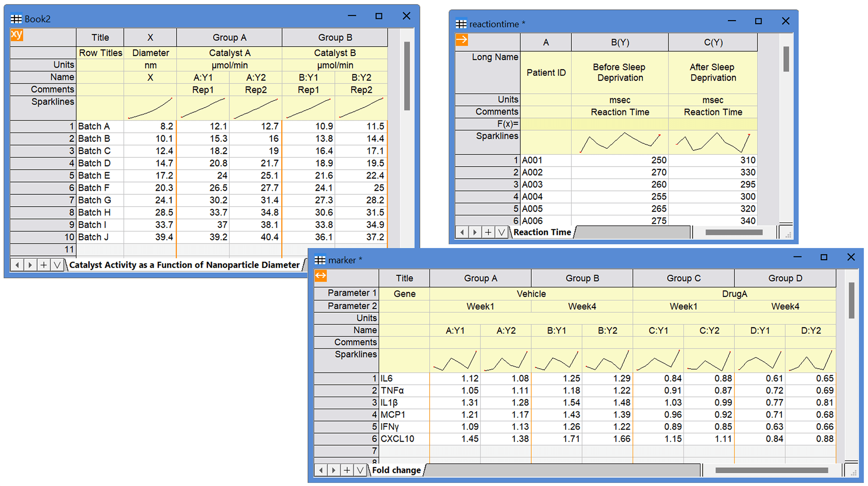Click the orange XY icon in Book2

point(17,35)
